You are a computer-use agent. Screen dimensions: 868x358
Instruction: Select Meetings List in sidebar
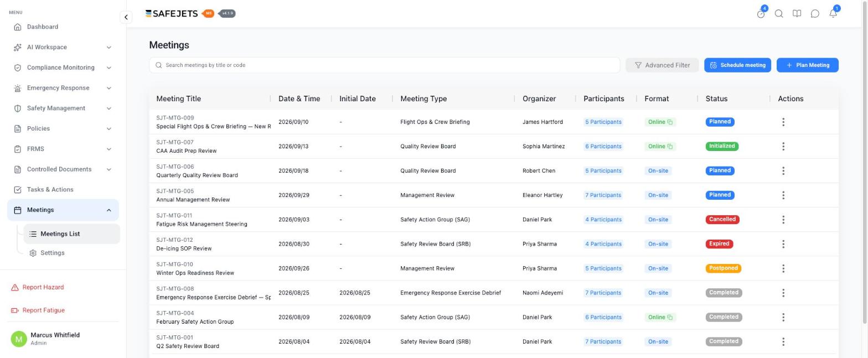pyautogui.click(x=71, y=234)
